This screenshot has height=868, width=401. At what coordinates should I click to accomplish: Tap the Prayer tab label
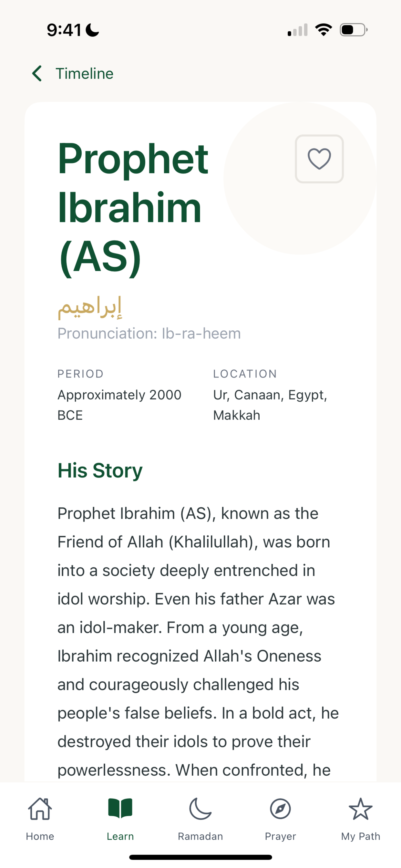point(280,836)
